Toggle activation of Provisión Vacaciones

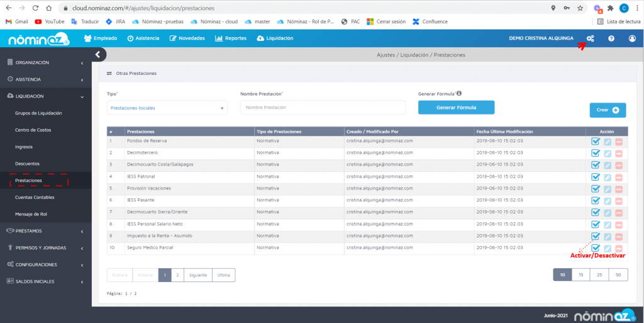595,189
